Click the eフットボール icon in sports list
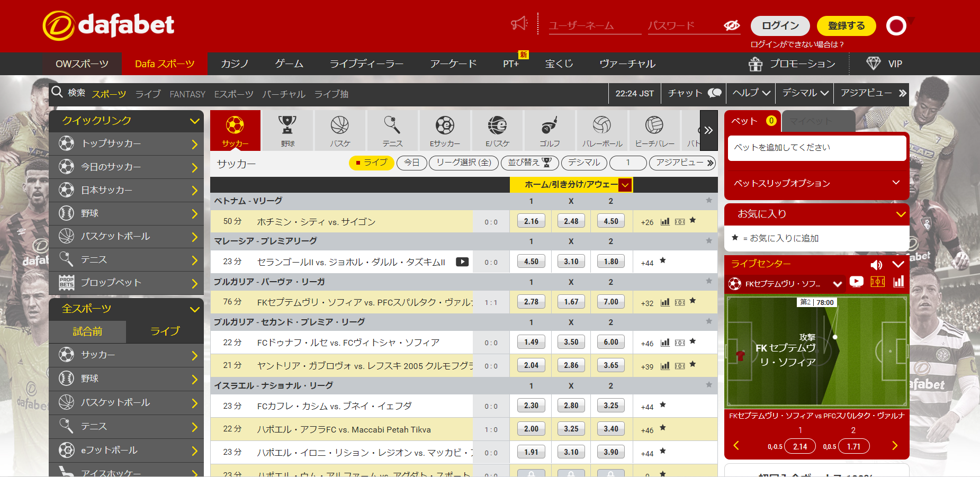This screenshot has height=477, width=980. click(x=66, y=450)
